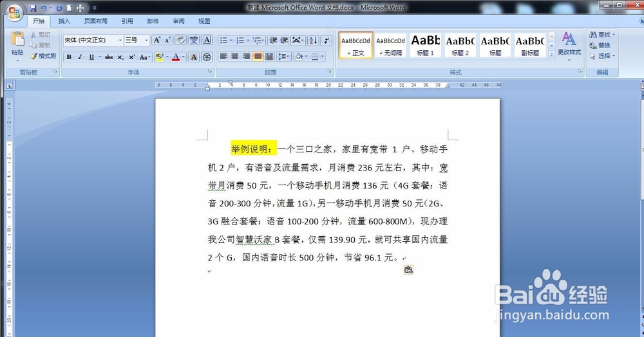Open the font color dropdown arrow
This screenshot has height=337, width=644.
click(183, 57)
